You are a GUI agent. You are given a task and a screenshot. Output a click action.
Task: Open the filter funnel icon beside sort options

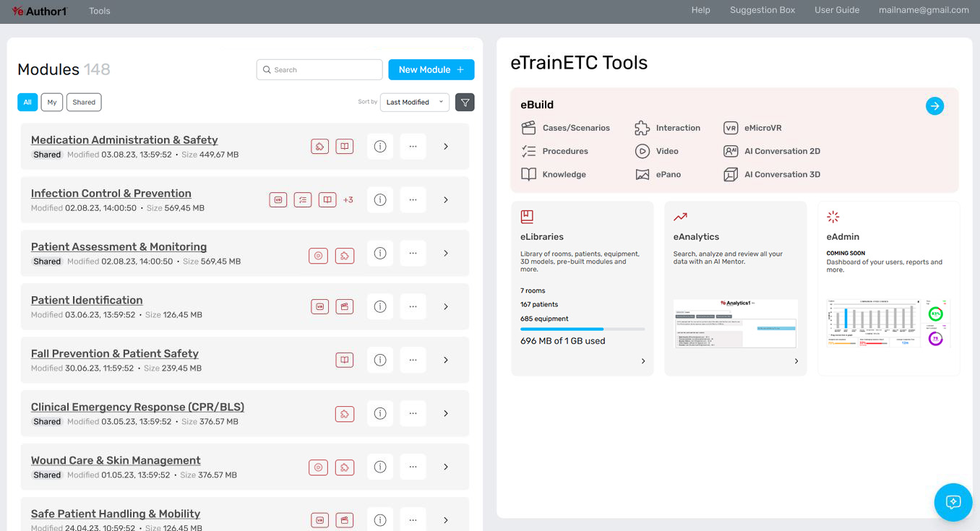[465, 102]
